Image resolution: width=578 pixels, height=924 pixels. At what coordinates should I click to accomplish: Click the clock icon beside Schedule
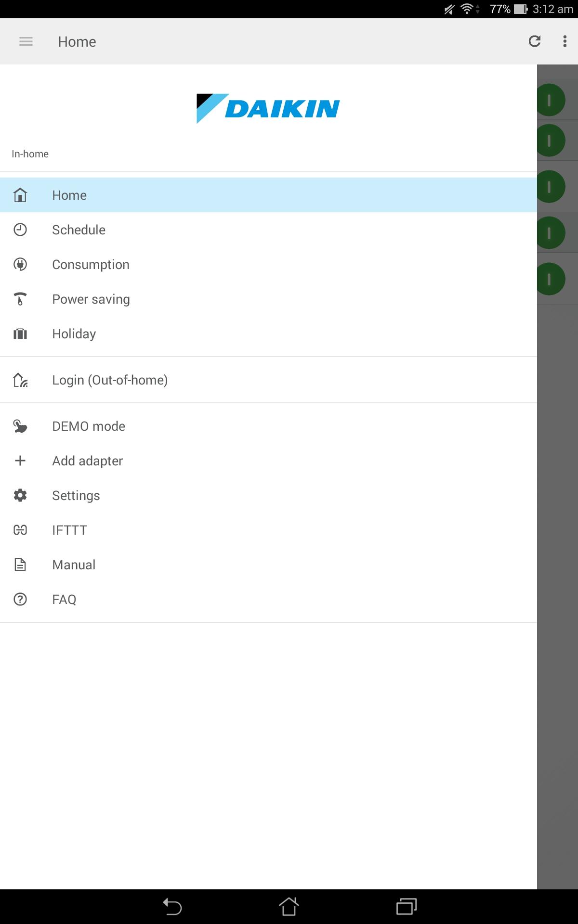(x=20, y=230)
